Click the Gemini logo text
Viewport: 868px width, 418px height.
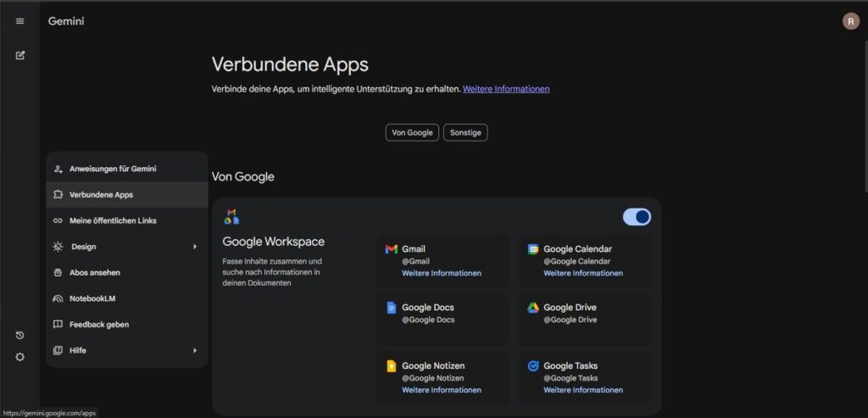click(x=66, y=21)
